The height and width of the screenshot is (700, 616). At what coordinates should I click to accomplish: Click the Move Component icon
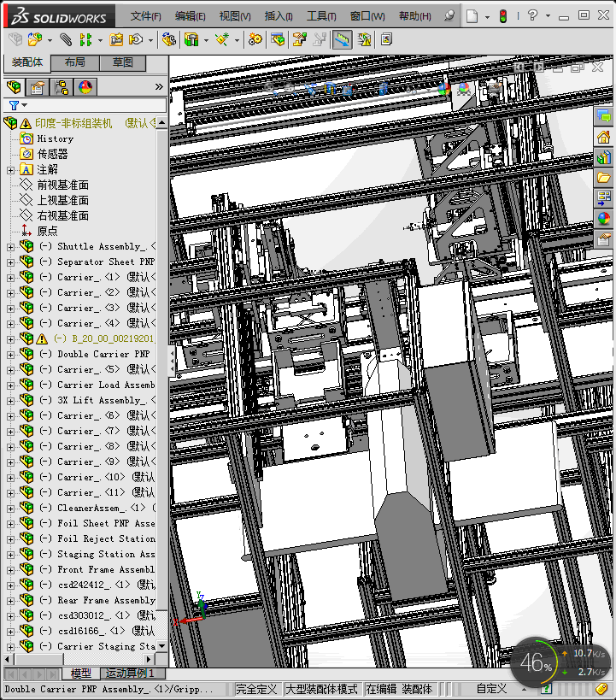point(136,39)
